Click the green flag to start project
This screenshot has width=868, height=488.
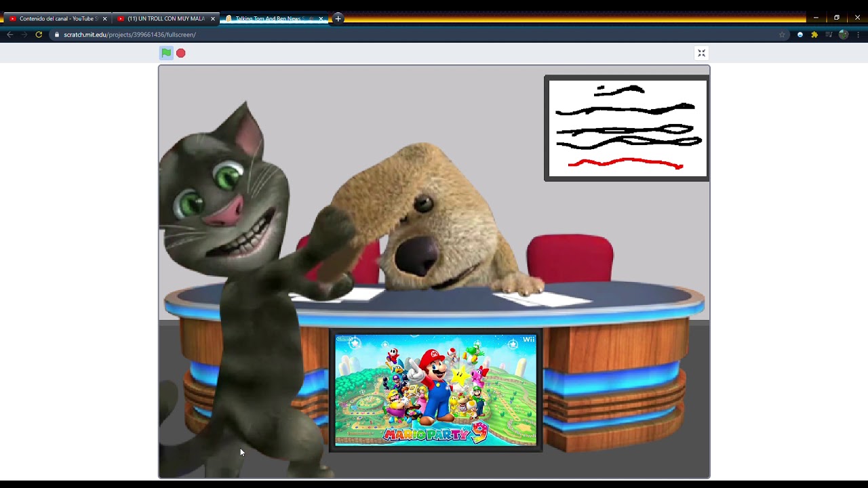pyautogui.click(x=166, y=53)
